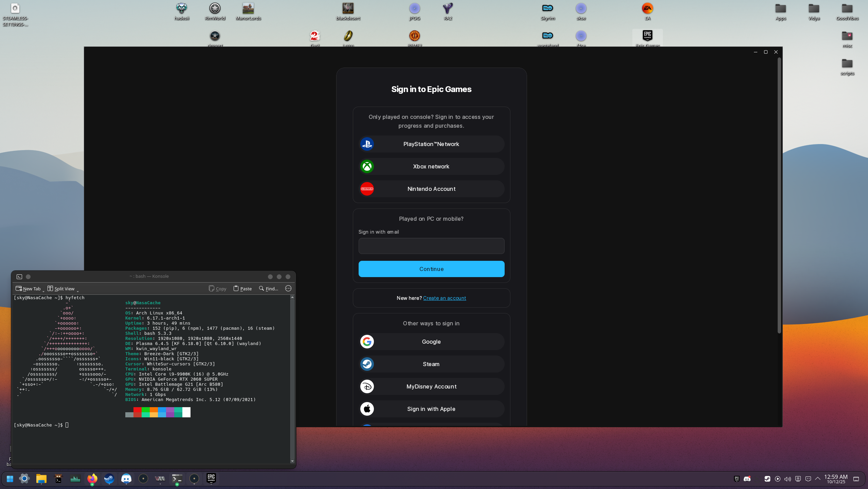Open the New Tab dropdown arrow in Konsole

[x=43, y=291]
